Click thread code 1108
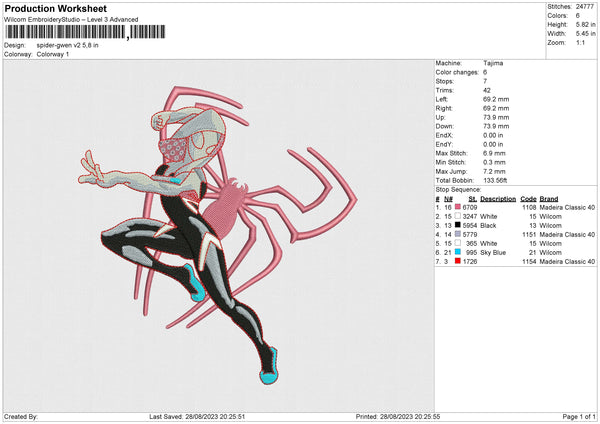This screenshot has width=600, height=424. coord(529,207)
